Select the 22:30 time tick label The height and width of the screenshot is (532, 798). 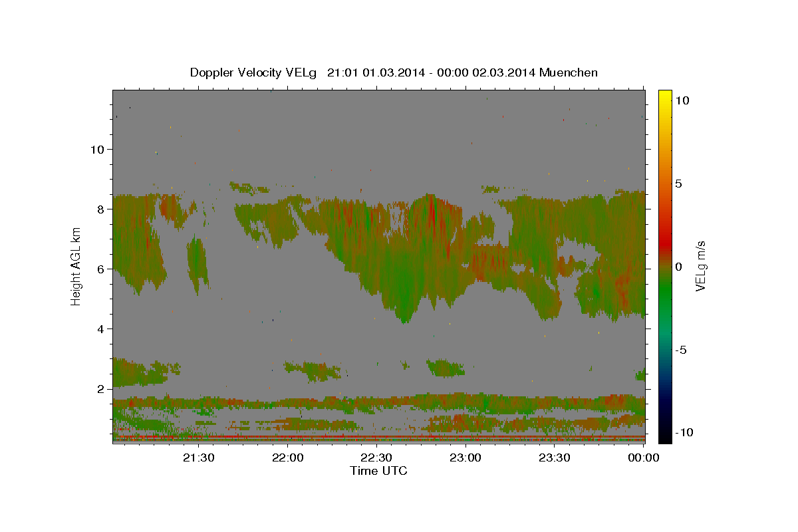coord(377,458)
